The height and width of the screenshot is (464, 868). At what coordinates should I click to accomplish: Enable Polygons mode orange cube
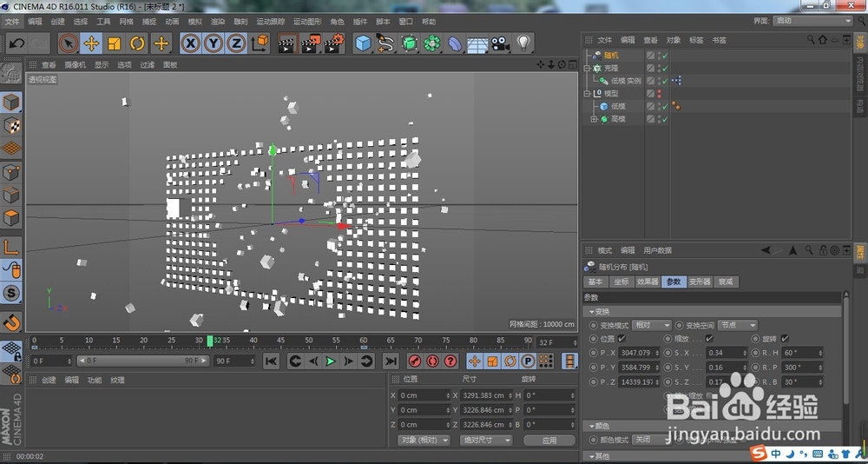tap(11, 217)
